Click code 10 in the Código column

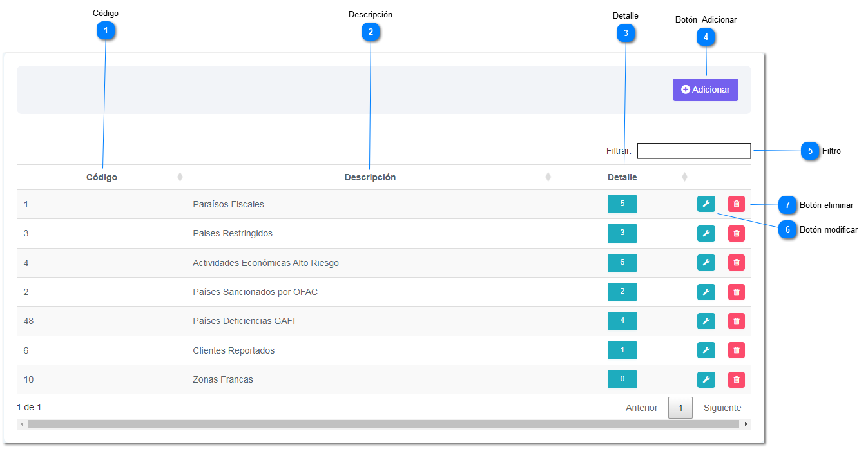click(x=28, y=379)
